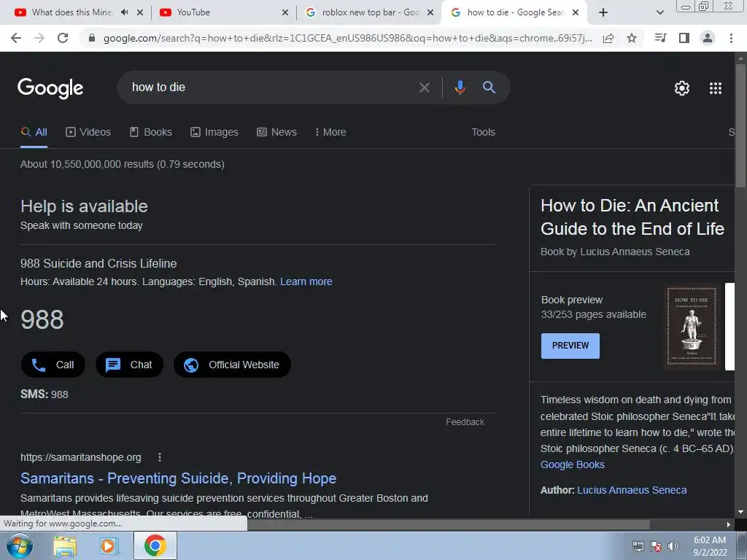This screenshot has width=747, height=560.
Task: Open a new tab with plus icon
Action: coord(603,12)
